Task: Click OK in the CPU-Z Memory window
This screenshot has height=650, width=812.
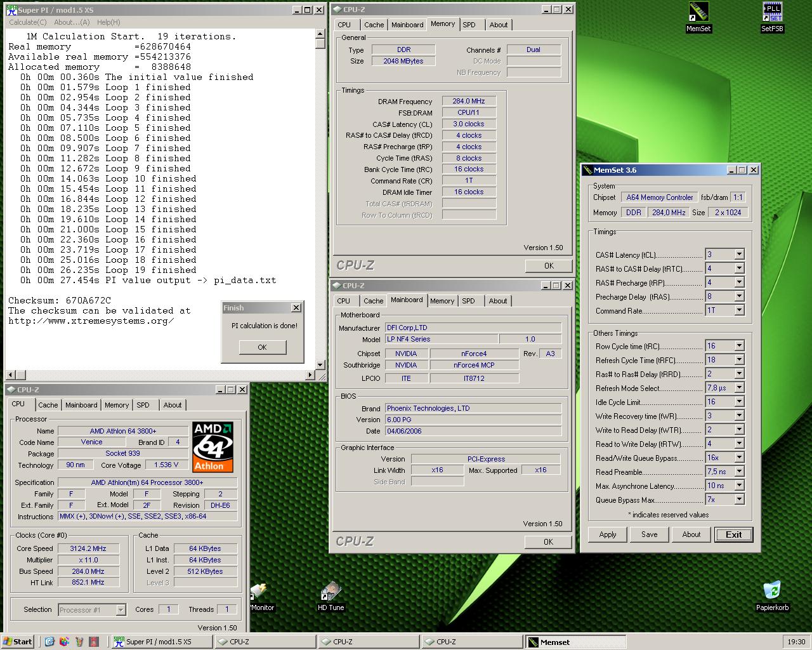Action: [x=549, y=266]
